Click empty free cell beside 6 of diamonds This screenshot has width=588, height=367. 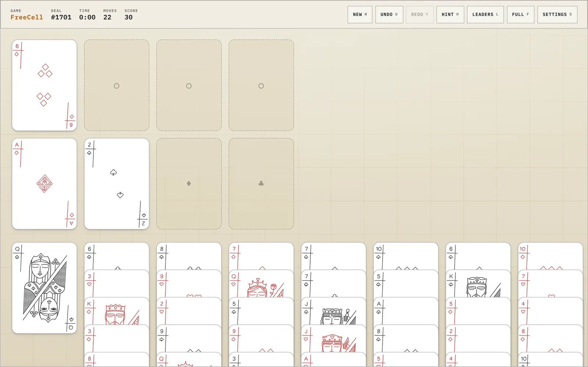point(116,85)
